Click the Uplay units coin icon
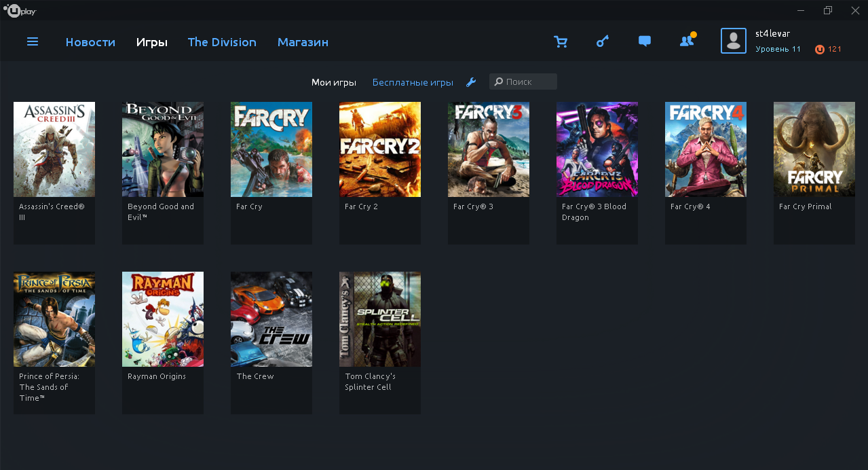Image resolution: width=868 pixels, height=470 pixels. coord(820,49)
